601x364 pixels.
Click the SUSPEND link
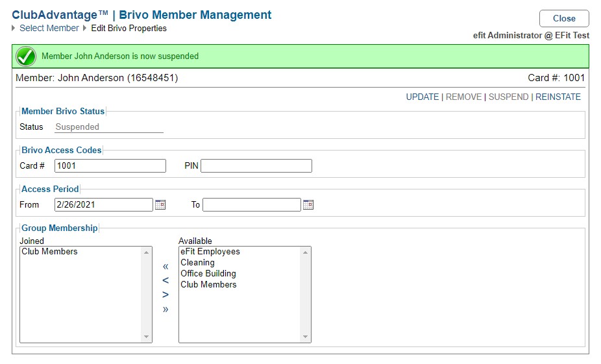pyautogui.click(x=508, y=97)
